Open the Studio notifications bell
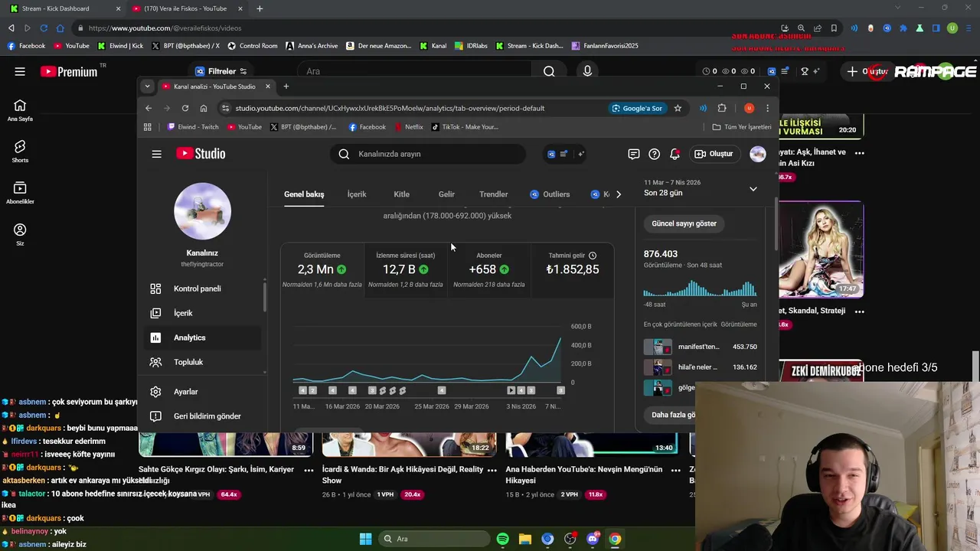980x551 pixels. click(x=675, y=154)
